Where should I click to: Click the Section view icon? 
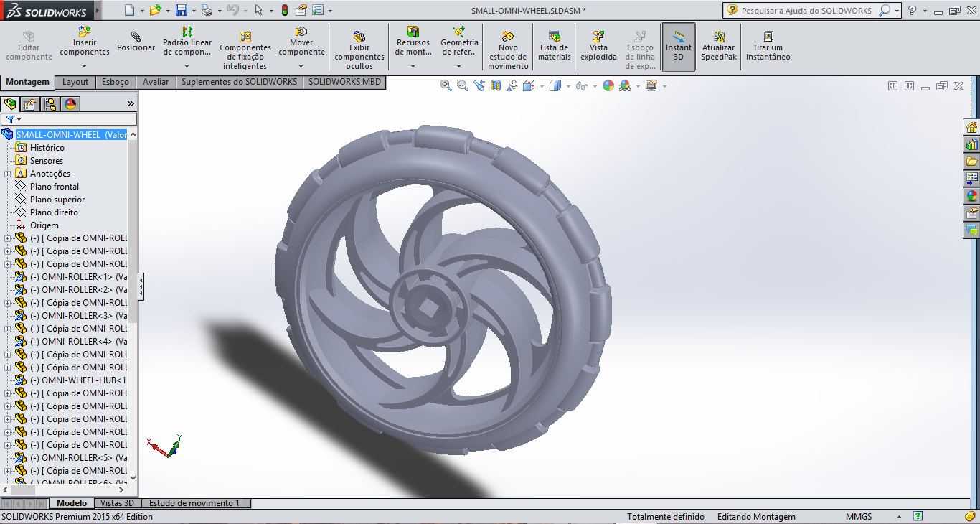pos(496,85)
